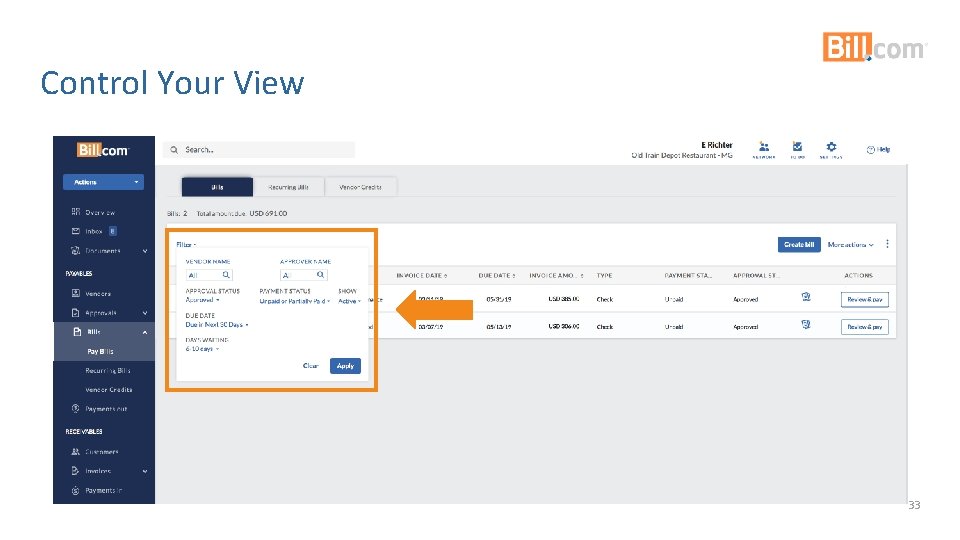
Task: Sort by the Due Date column header
Action: [x=497, y=276]
